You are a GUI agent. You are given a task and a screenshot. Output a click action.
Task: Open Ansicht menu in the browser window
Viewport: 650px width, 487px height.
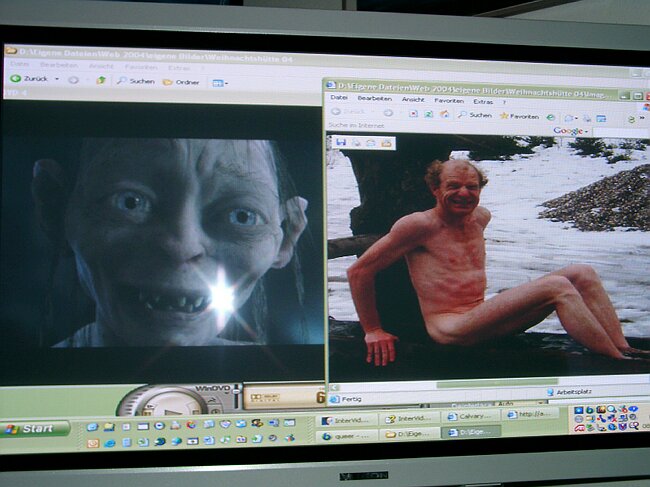[x=413, y=99]
